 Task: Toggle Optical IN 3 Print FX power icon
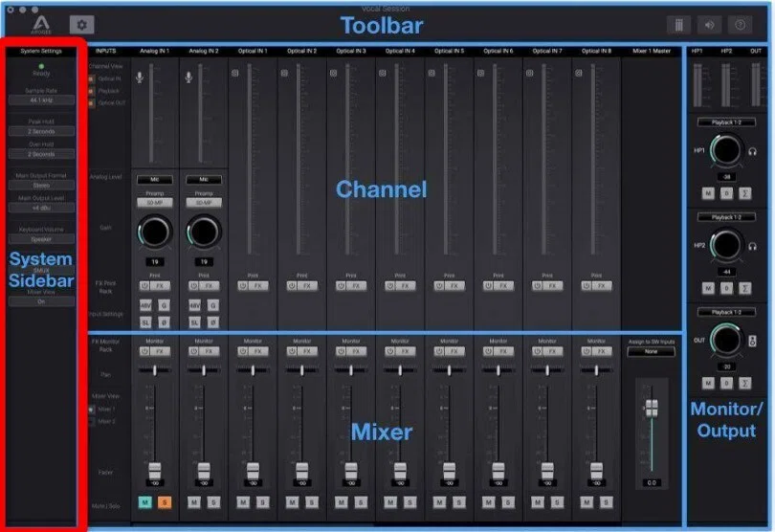point(341,286)
